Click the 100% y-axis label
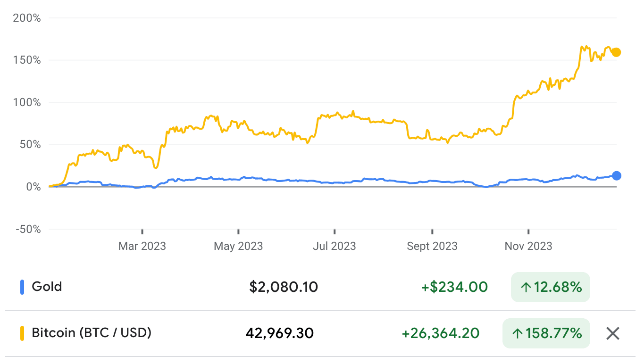 click(x=27, y=103)
